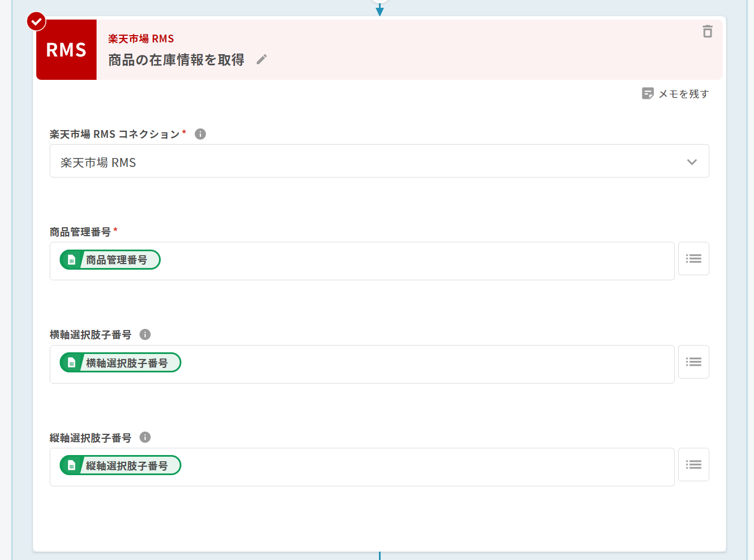
Task: Click the pencil icon to rename the step
Action: pos(262,59)
